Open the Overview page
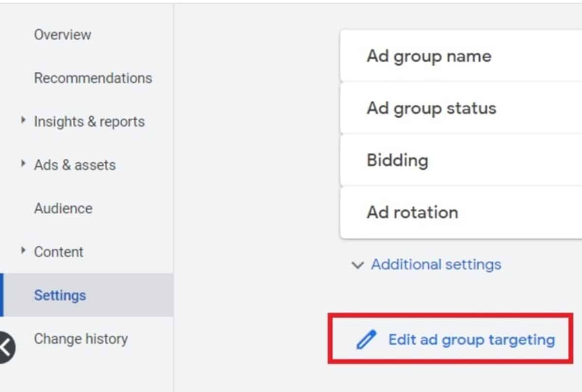582x392 pixels. [x=63, y=34]
